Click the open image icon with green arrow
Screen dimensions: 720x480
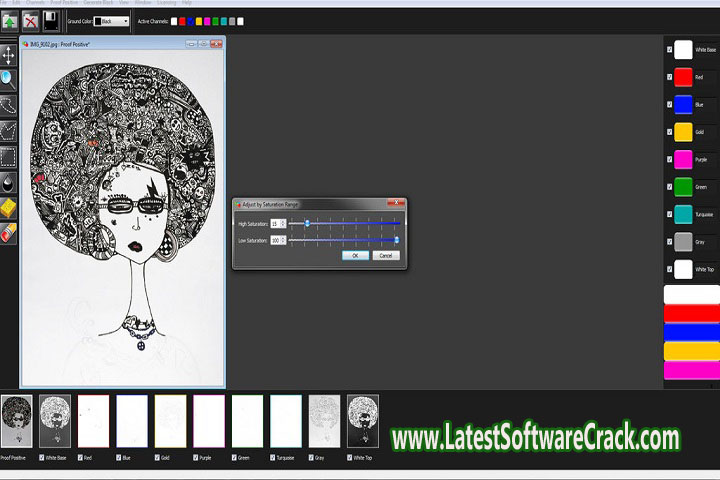coord(10,20)
